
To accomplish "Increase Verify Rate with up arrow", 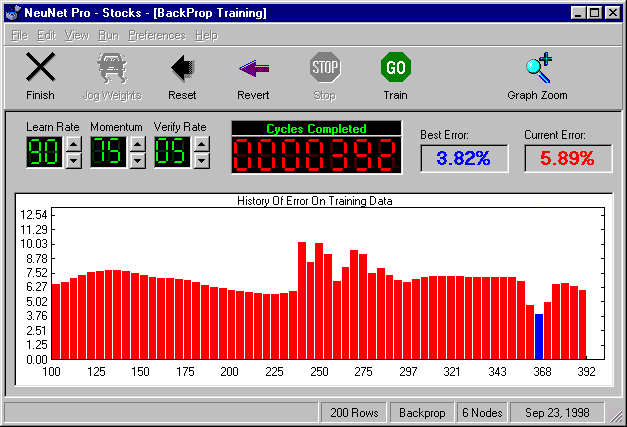I will pos(201,145).
